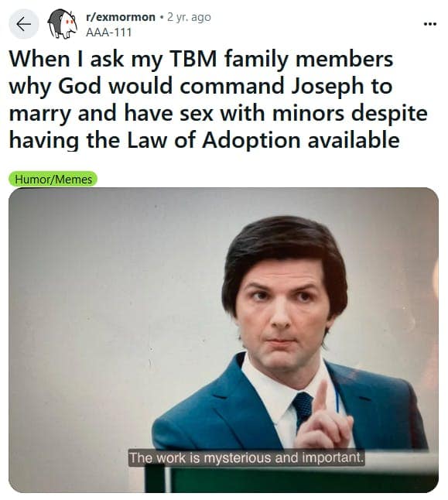This screenshot has height=500, width=448.
Task: Visit the r/exmormon subreddit link
Action: (121, 17)
